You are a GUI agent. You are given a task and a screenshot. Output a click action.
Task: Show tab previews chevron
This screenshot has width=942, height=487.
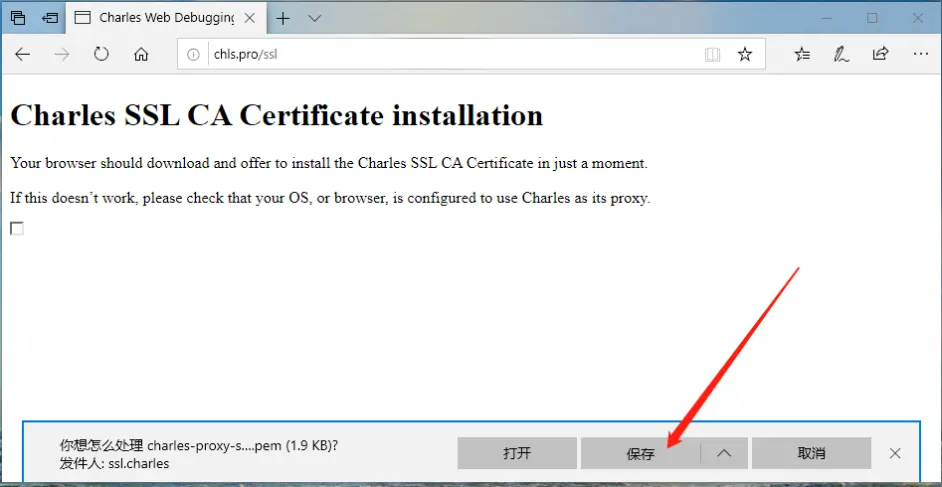314,18
